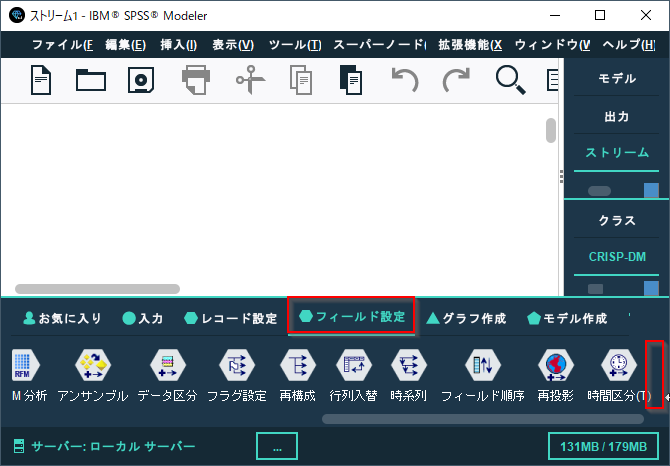
Task: Open the ツール menu
Action: (x=295, y=44)
